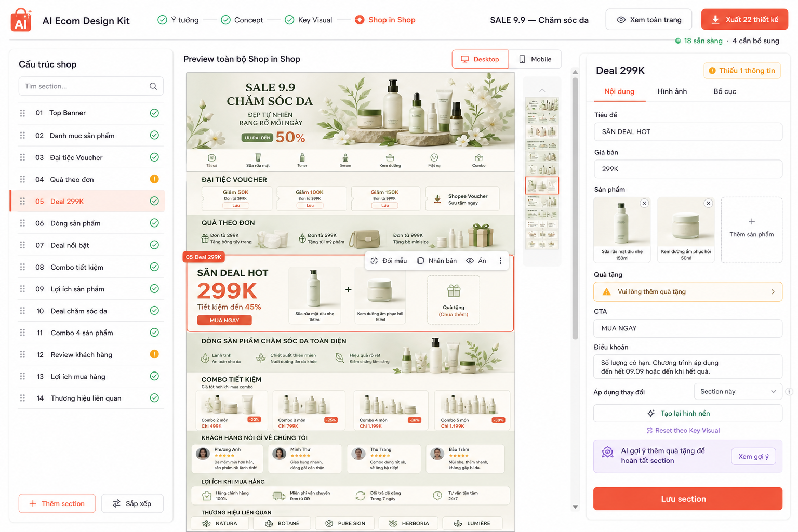798x532 pixels.
Task: Click NATURA brand chip in preview
Action: (x=220, y=524)
